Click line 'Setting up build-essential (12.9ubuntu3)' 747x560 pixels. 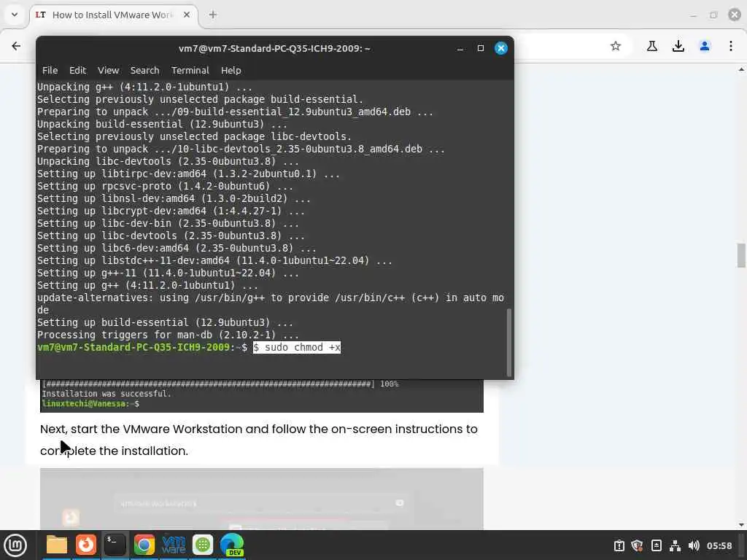click(x=165, y=322)
